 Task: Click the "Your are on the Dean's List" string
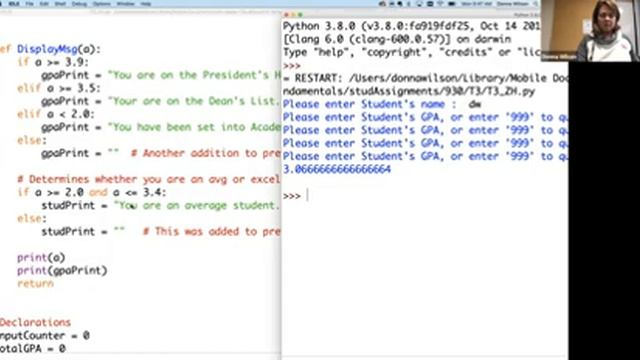click(x=194, y=101)
